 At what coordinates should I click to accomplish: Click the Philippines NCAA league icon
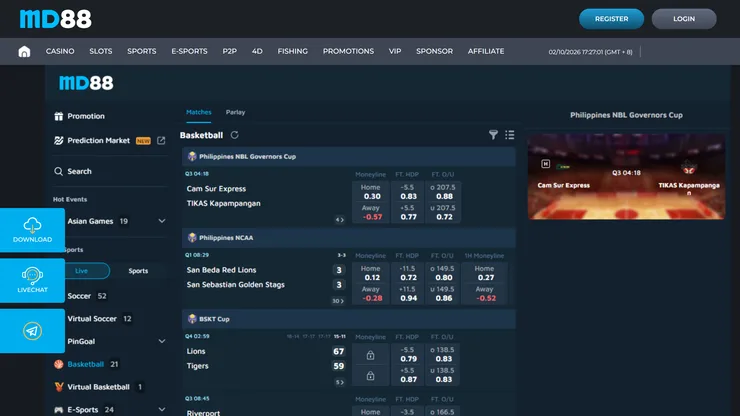[192, 238]
